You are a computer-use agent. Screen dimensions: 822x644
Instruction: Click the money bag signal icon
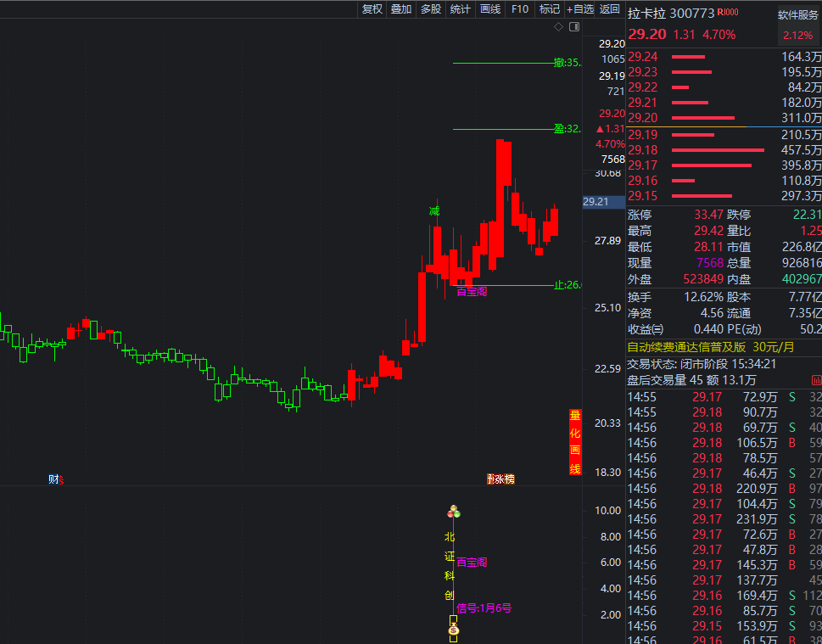click(x=454, y=630)
